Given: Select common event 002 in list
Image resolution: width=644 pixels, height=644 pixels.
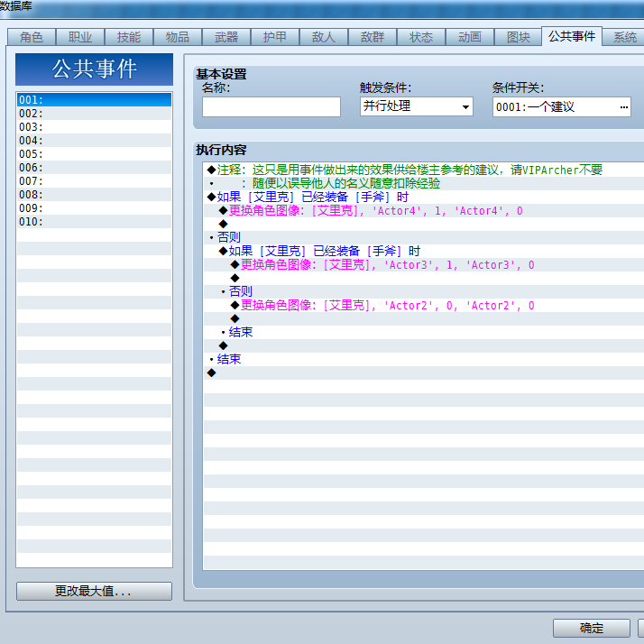Looking at the screenshot, I should point(94,114).
